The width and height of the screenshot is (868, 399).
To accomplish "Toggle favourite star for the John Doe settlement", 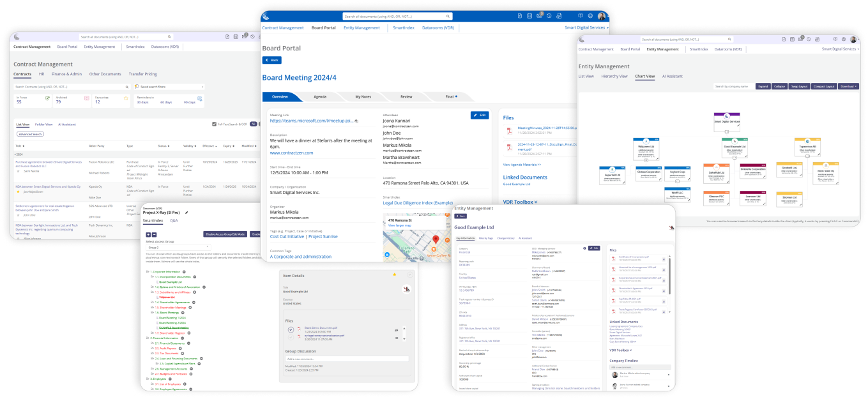I will click(19, 215).
